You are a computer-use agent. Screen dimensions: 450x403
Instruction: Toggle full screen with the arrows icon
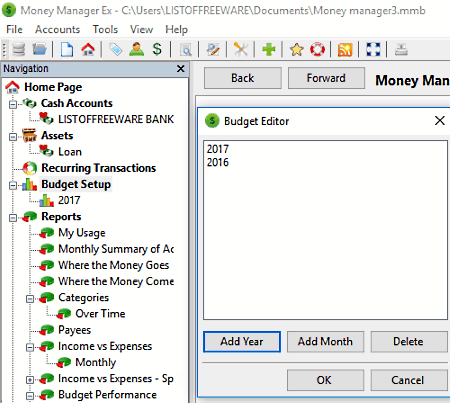[x=373, y=49]
